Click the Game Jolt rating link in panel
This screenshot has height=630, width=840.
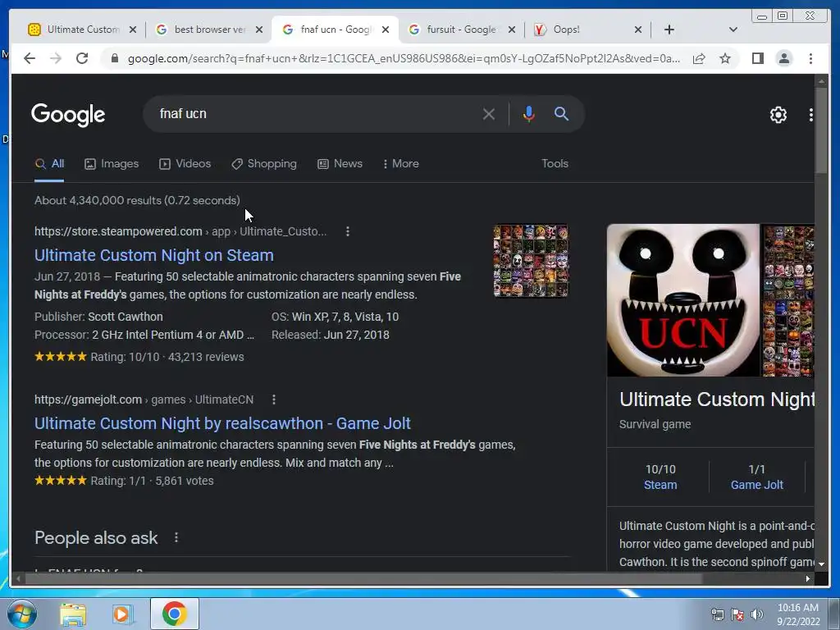coord(756,485)
